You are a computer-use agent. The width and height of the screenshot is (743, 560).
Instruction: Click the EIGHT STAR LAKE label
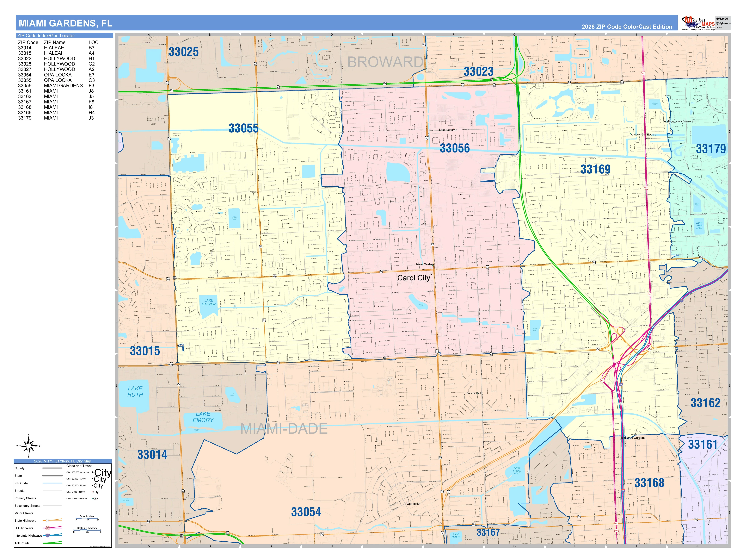click(x=699, y=225)
